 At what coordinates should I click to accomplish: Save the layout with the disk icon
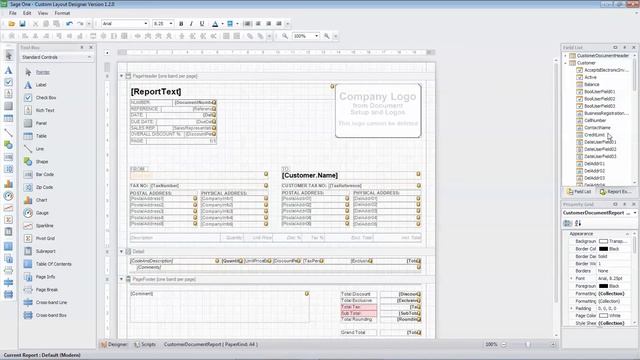pyautogui.click(x=22, y=24)
